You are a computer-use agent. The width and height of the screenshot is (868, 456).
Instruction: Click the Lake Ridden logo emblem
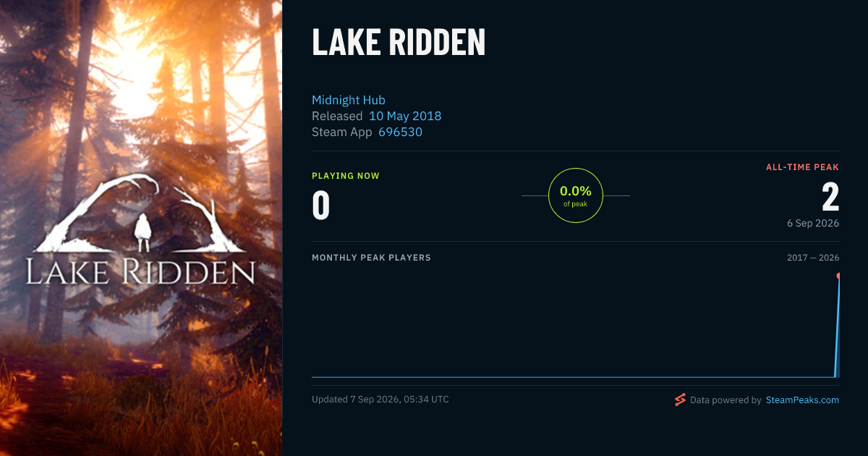point(141,232)
